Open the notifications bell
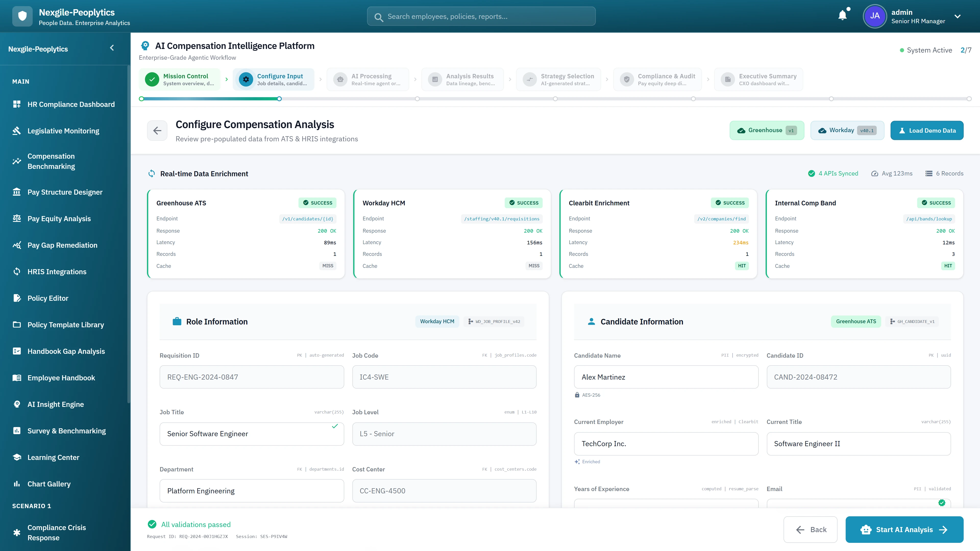Screen dimensions: 980x551 842,15
